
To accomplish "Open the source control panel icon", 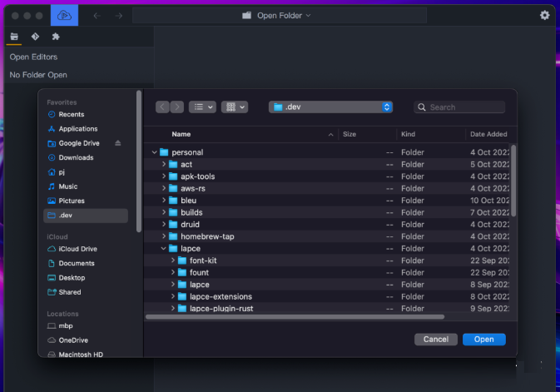I will coord(35,37).
